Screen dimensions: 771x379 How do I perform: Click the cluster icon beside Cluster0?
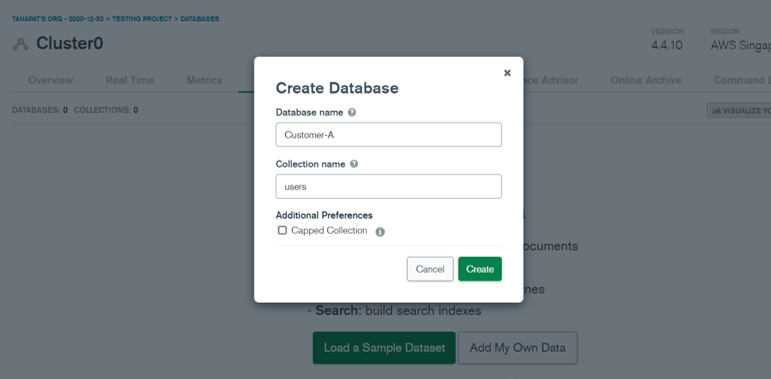pos(21,44)
